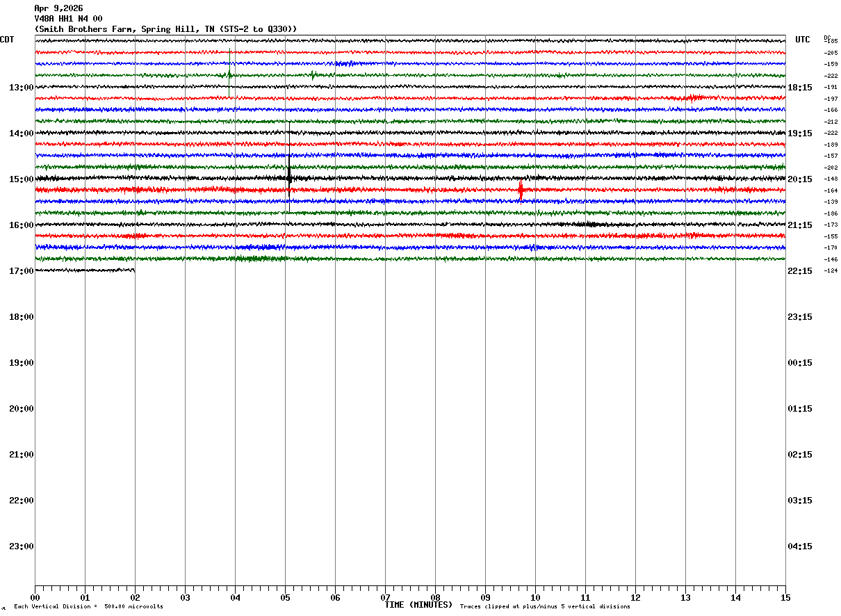The width and height of the screenshot is (841, 616).
Task: Click the '06' minute tick label on the axis
Action: pos(335,597)
